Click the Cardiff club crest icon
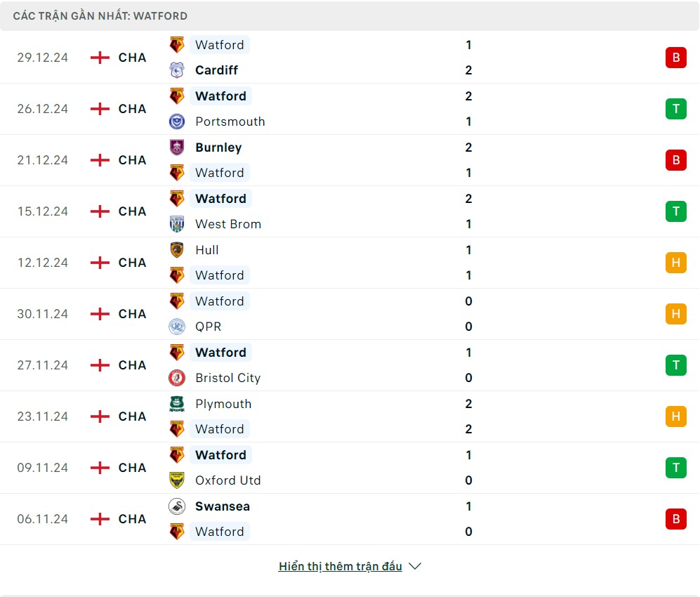The width and height of the screenshot is (700, 597). [177, 70]
